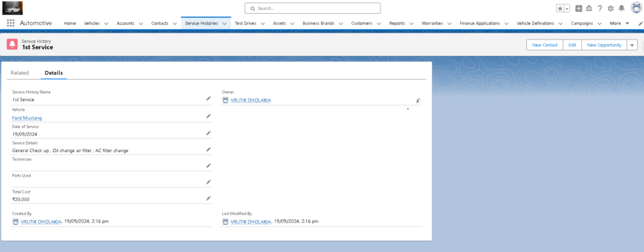
Task: Click the Edit button
Action: (572, 45)
